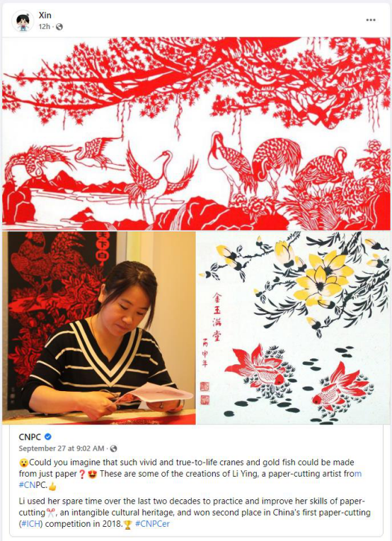Click the red question mark emoji

[x=82, y=475]
